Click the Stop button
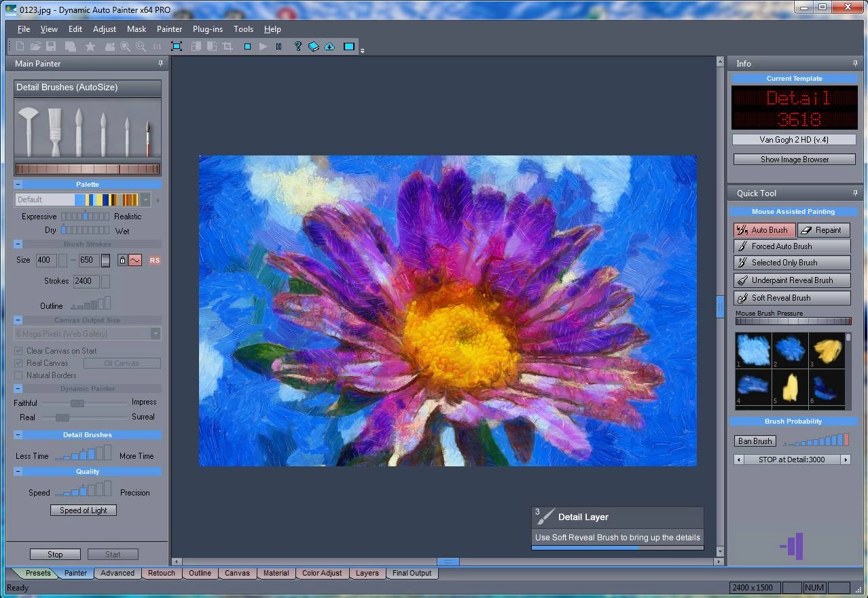The height and width of the screenshot is (598, 868). 55,555
